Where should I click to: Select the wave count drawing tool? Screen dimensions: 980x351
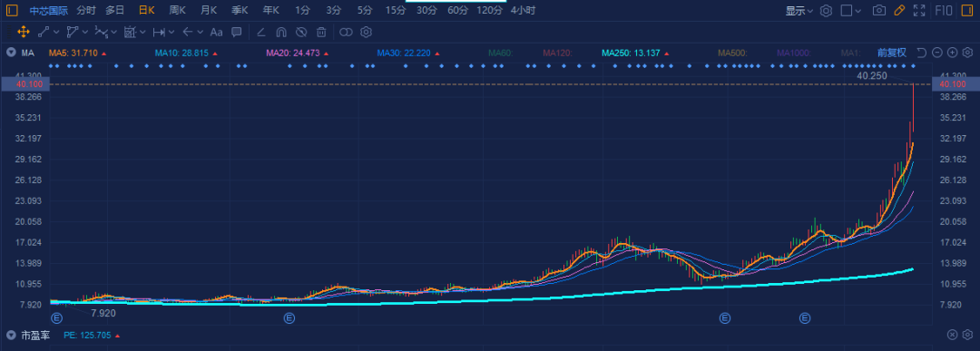tap(102, 32)
